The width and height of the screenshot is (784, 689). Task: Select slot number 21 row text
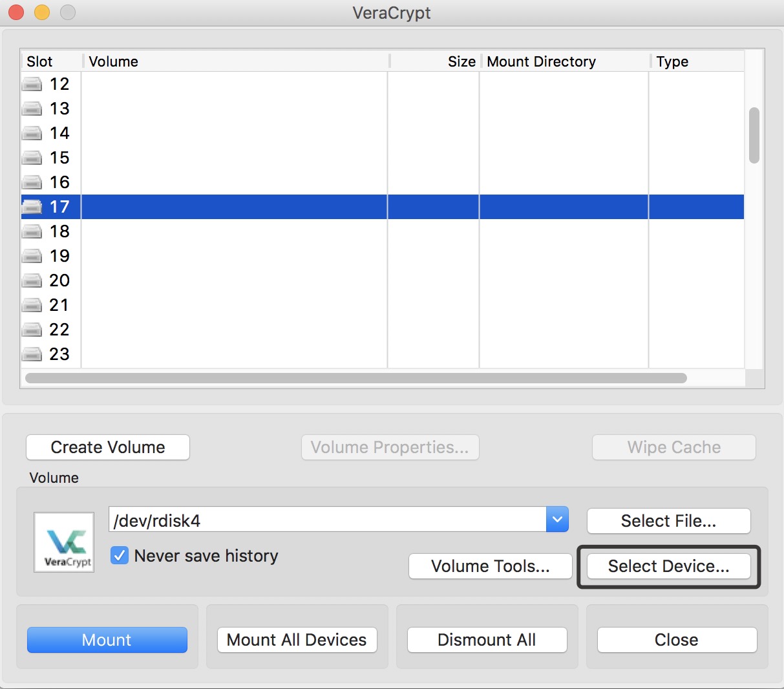(x=59, y=305)
